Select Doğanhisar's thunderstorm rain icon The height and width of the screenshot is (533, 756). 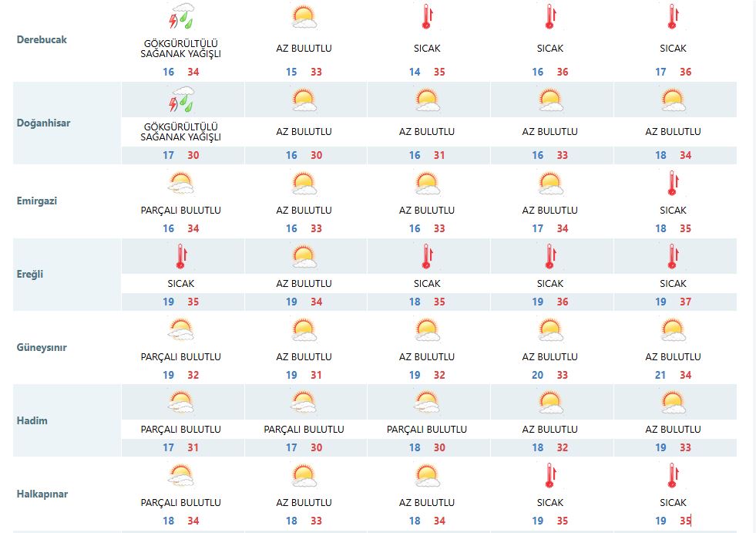click(181, 100)
